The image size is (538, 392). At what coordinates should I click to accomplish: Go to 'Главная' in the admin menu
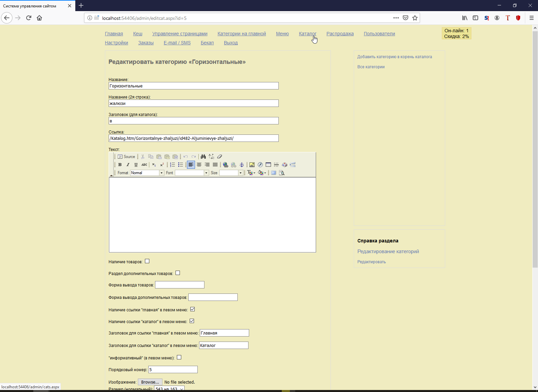coord(114,34)
